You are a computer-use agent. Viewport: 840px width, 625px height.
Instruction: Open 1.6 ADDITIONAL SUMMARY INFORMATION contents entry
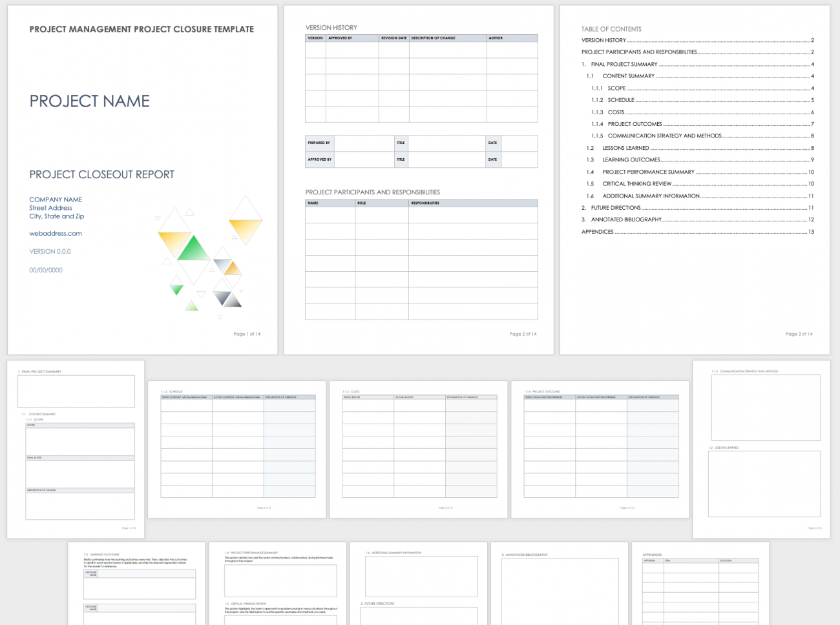pyautogui.click(x=700, y=196)
